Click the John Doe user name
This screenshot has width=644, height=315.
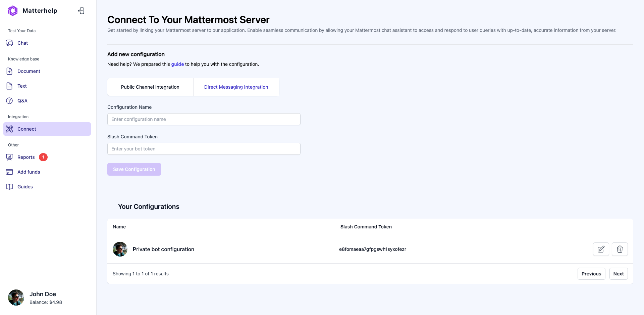(43, 294)
